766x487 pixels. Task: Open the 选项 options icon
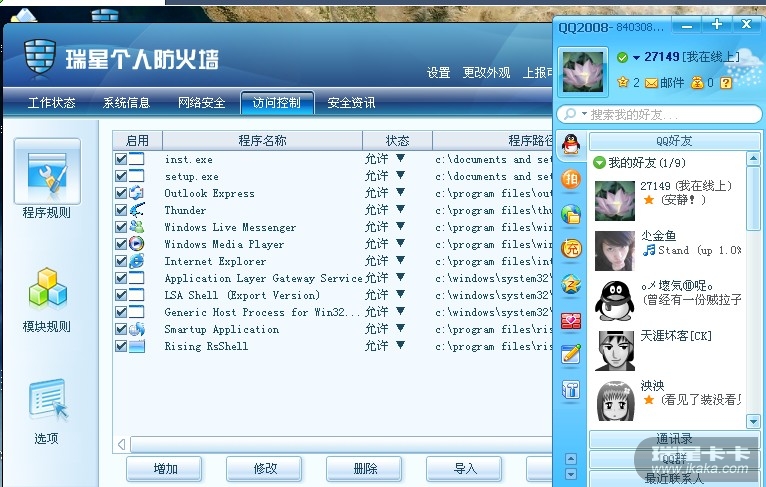(47, 400)
